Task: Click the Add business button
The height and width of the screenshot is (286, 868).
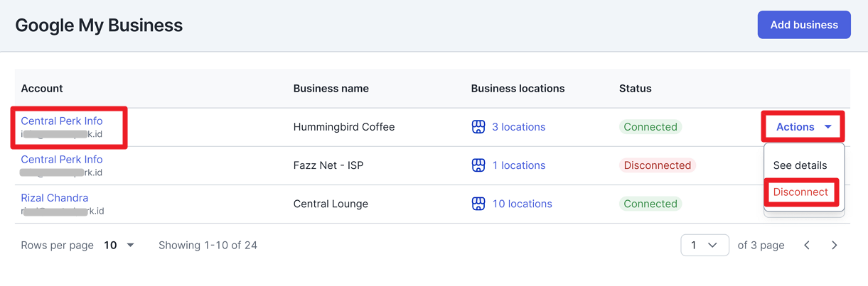Action: (x=804, y=25)
